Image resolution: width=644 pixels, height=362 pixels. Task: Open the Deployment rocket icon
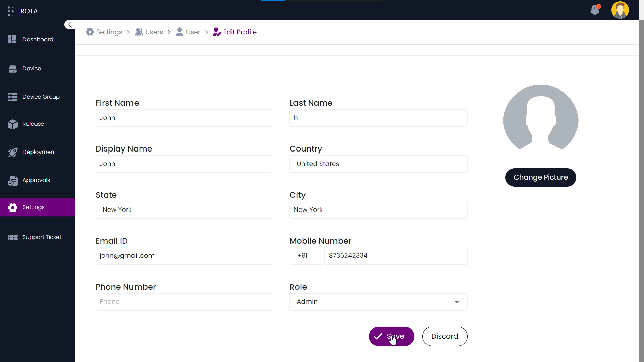(x=12, y=152)
